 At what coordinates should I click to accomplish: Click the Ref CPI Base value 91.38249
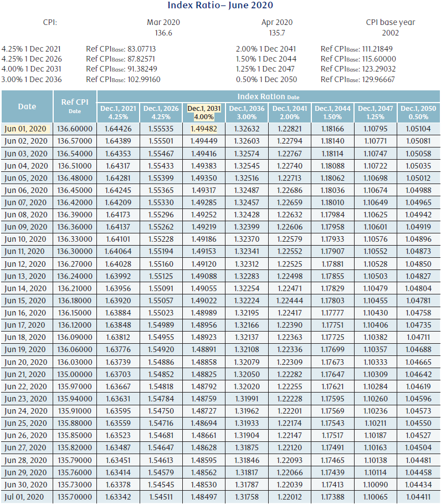pos(142,69)
